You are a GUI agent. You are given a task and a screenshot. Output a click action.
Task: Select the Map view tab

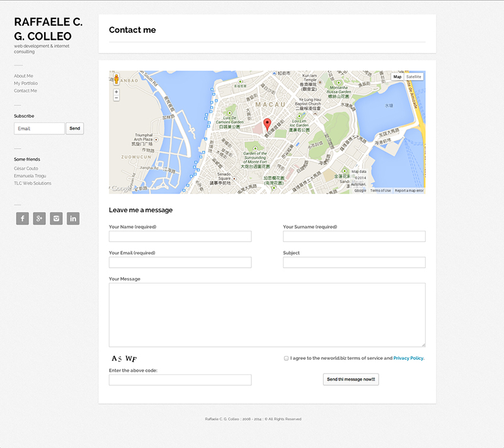coord(397,77)
